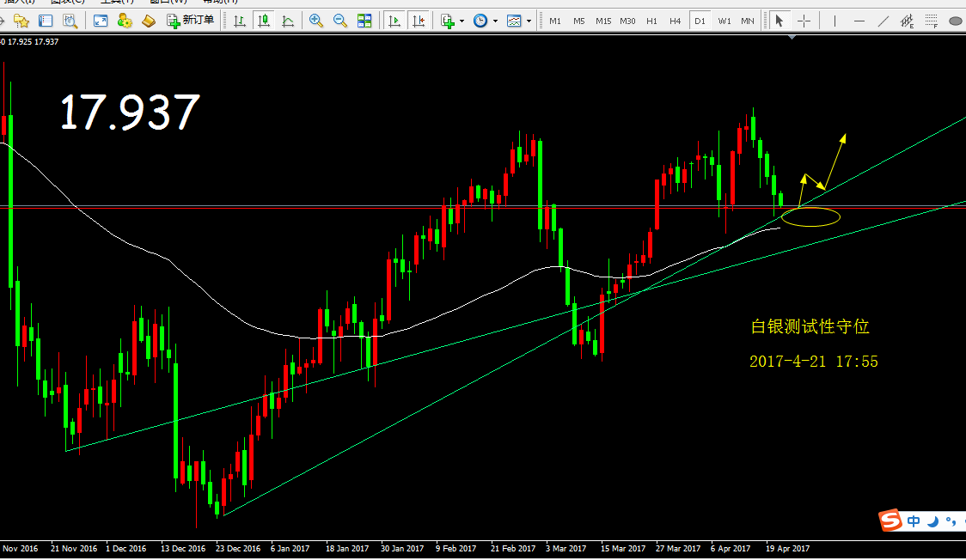
Task: Click the 新订单 new order button
Action: point(191,21)
